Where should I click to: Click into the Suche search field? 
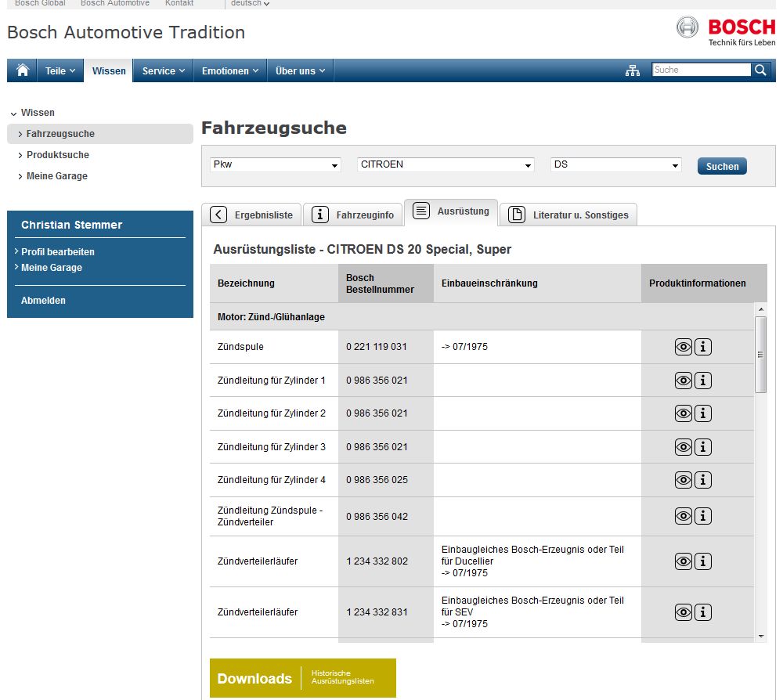(701, 70)
